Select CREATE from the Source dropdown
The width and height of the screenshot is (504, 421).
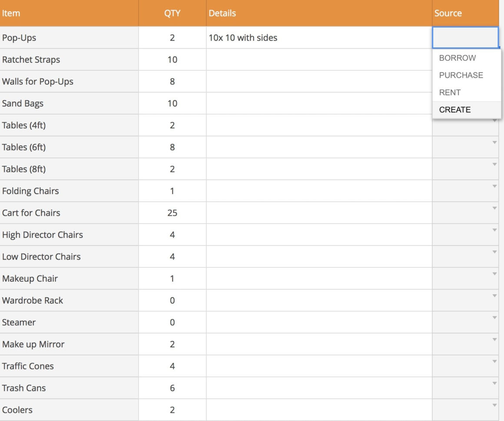[x=454, y=109]
